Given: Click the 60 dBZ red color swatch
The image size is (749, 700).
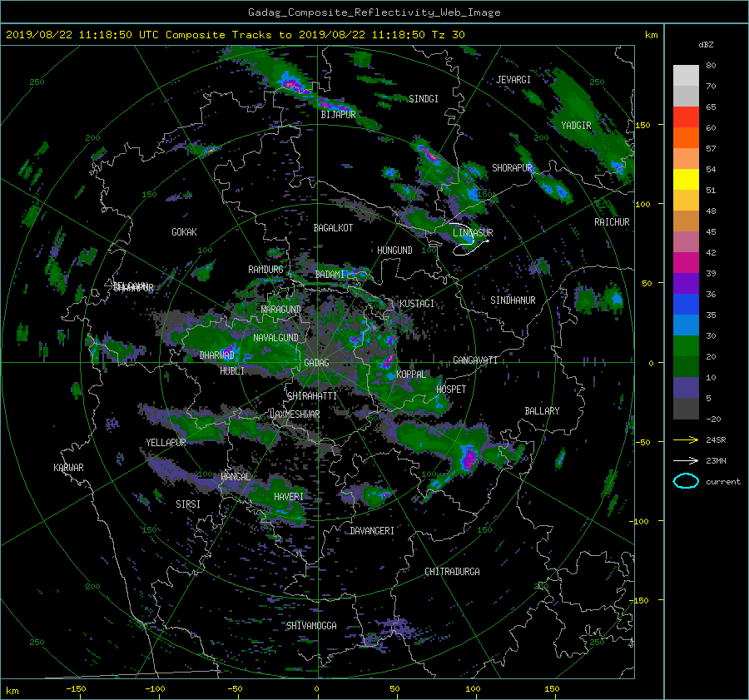Looking at the screenshot, I should [686, 117].
